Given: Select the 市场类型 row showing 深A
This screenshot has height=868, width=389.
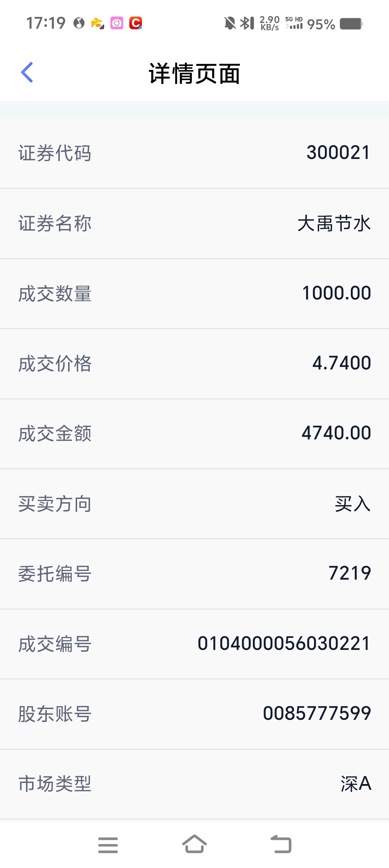Looking at the screenshot, I should 194,784.
